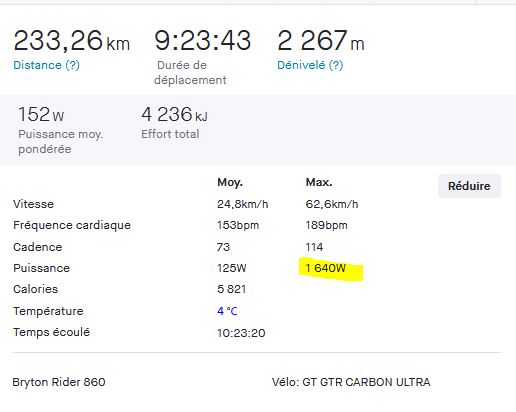Select the 4 236 kJ total effort stat
516x412 pixels.
tap(174, 114)
